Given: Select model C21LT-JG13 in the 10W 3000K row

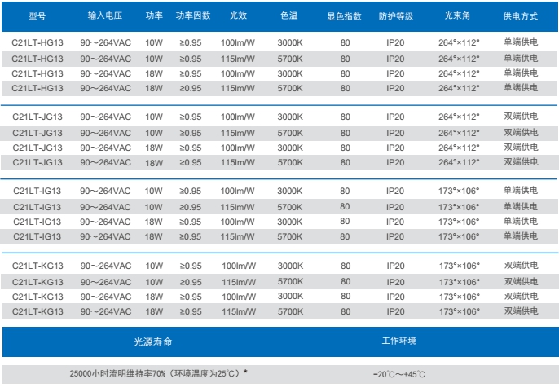Looking at the screenshot, I should [37, 117].
